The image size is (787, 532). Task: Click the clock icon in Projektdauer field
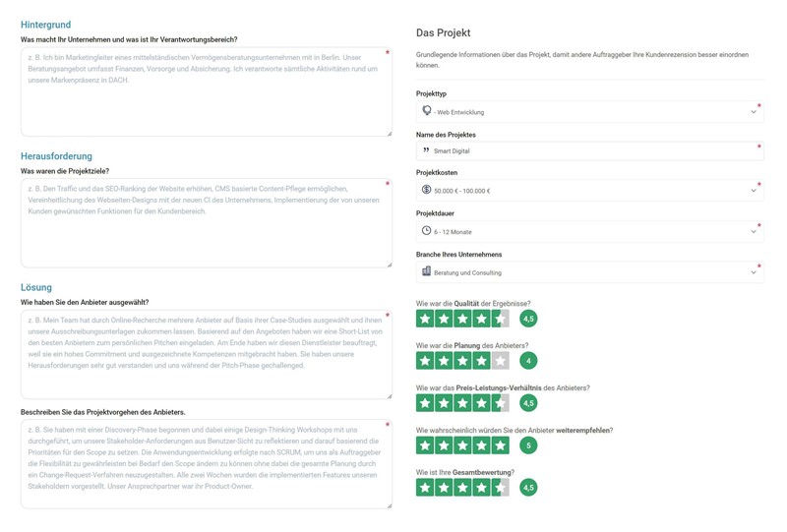(x=427, y=230)
